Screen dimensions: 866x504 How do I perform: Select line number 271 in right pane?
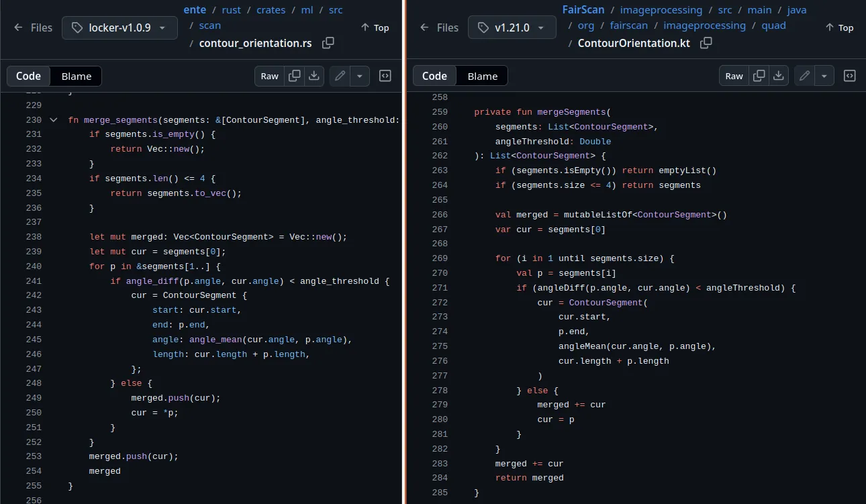[440, 288]
